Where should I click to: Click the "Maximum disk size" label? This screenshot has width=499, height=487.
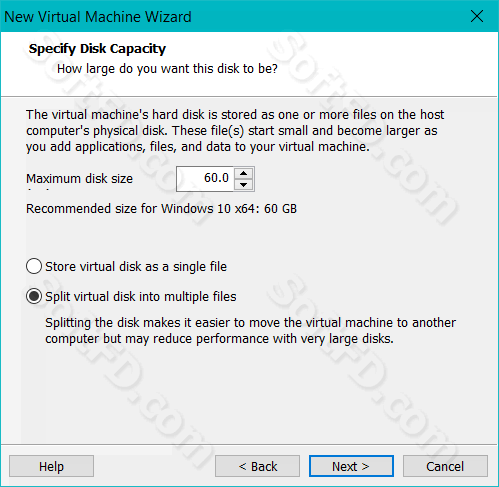tap(79, 179)
